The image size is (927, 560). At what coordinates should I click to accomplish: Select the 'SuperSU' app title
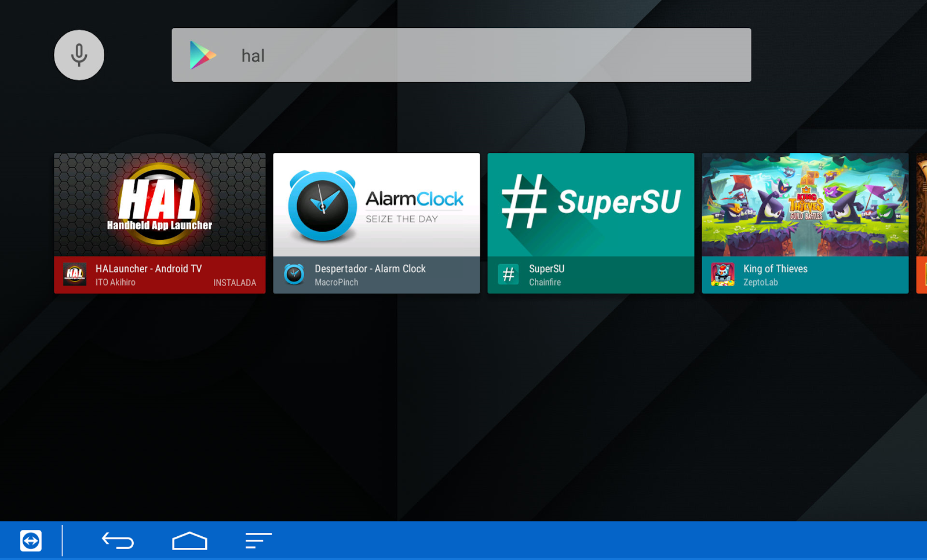(547, 269)
